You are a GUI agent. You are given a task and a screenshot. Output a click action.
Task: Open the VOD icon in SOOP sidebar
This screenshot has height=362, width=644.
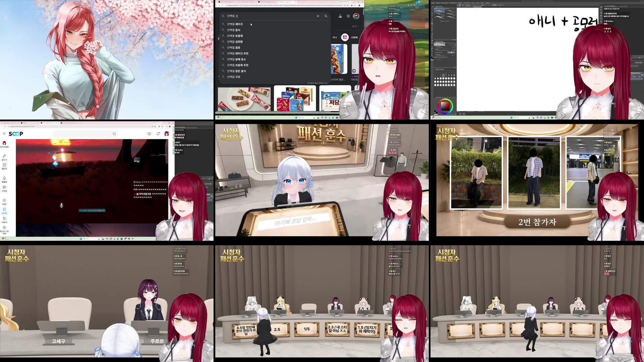click(x=4, y=201)
